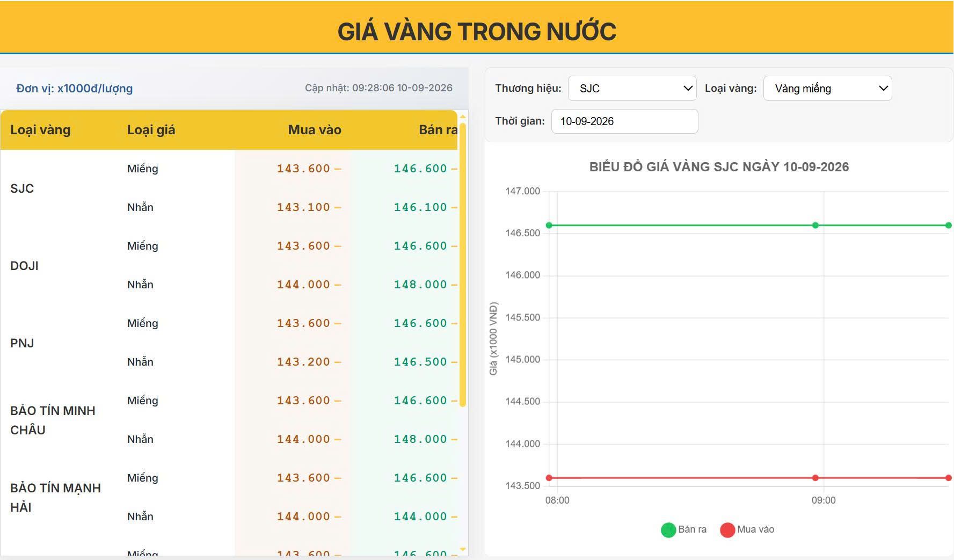Select the BẢO TÍN MẠNH HẢI row label

coord(55,498)
